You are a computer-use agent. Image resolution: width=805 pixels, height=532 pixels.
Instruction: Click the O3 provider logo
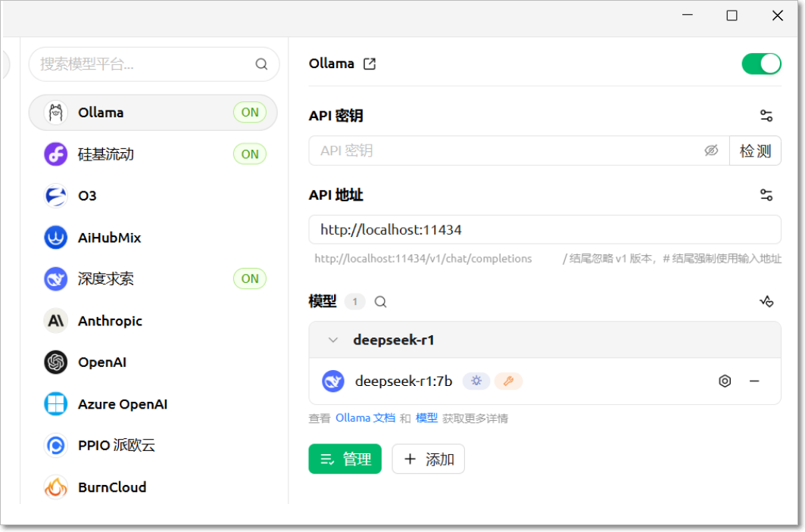[x=55, y=195]
